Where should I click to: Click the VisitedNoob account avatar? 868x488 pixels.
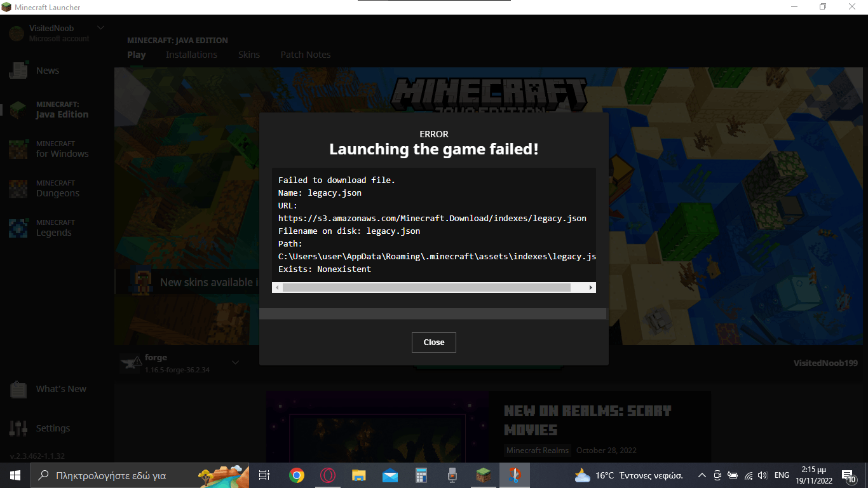(17, 34)
